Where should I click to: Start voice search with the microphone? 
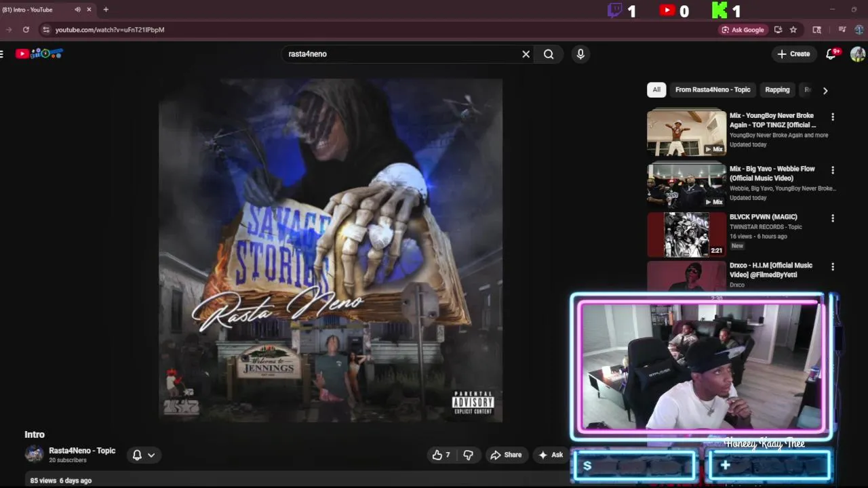pos(580,54)
